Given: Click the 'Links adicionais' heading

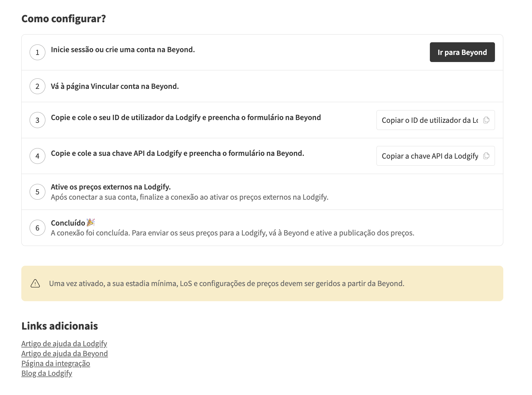Looking at the screenshot, I should click(x=60, y=326).
